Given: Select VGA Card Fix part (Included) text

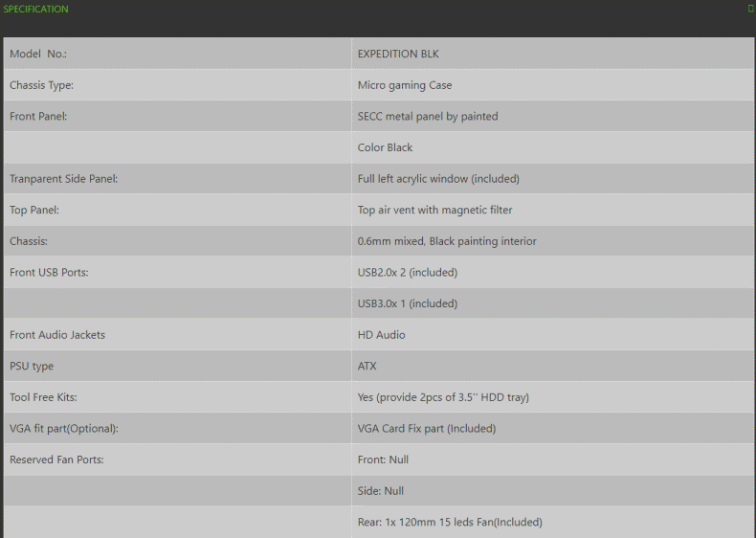Looking at the screenshot, I should click(x=427, y=429).
